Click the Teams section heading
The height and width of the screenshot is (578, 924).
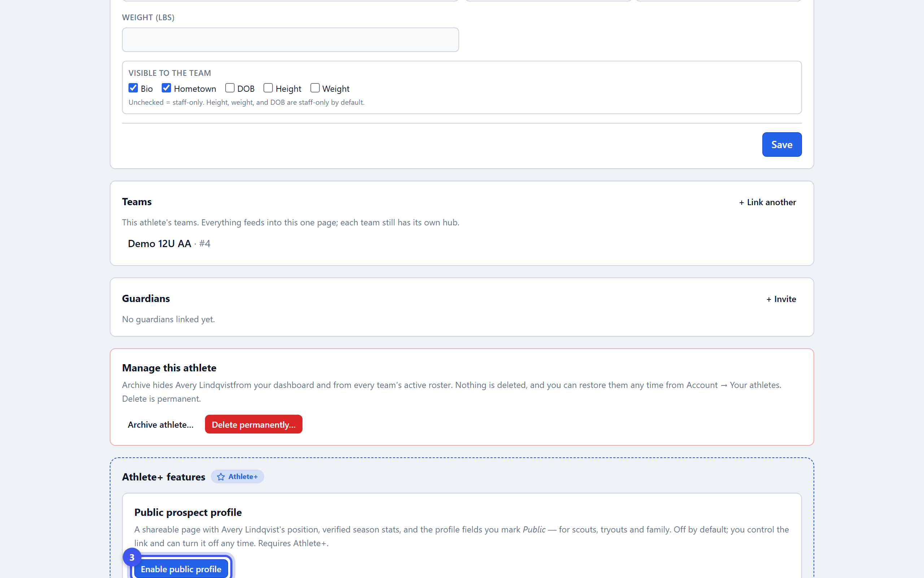[x=137, y=202]
